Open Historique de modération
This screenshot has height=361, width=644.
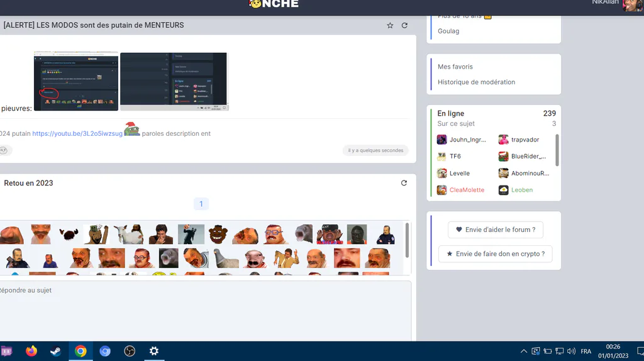477,82
